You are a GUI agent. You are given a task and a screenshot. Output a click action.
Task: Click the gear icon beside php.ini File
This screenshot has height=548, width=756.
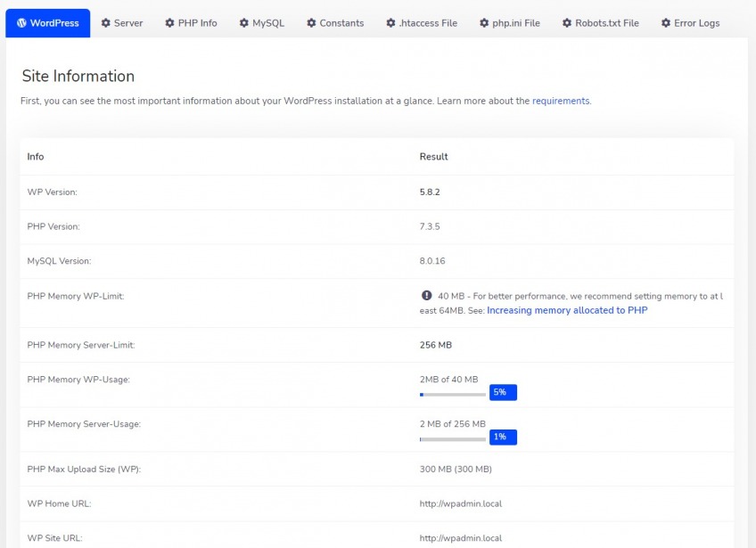coord(484,23)
